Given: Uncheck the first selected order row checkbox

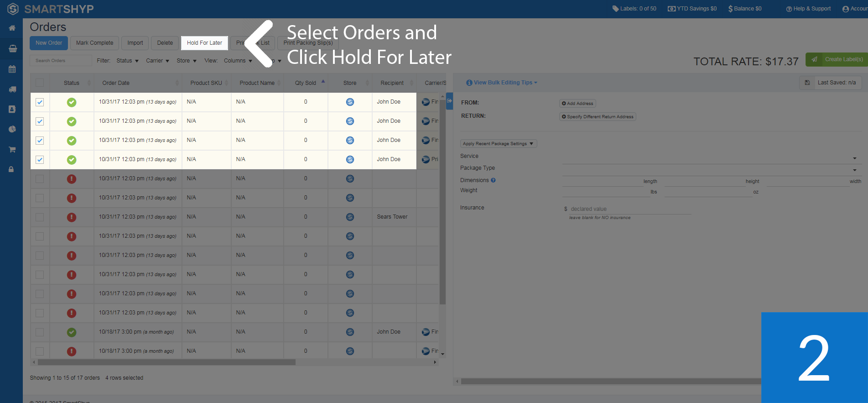Looking at the screenshot, I should point(40,102).
